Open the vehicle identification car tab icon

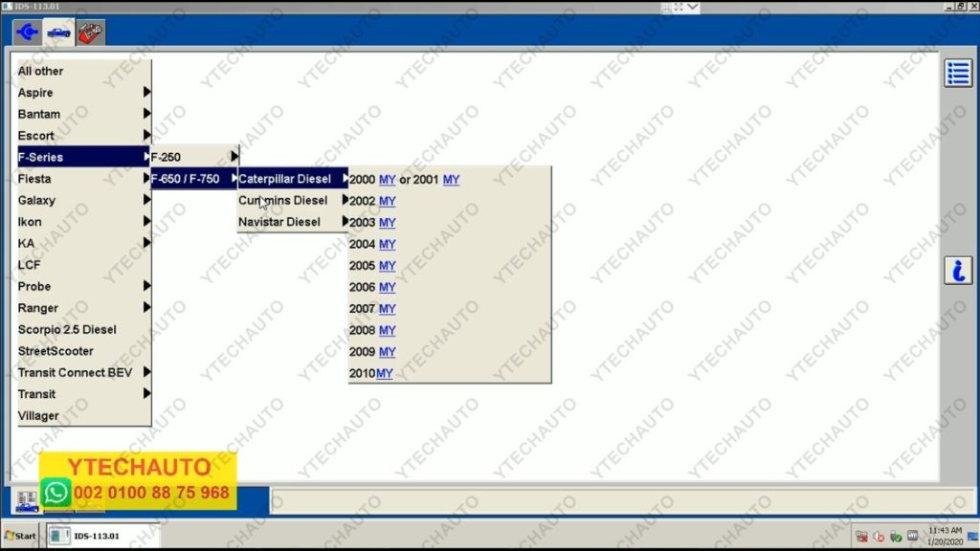coord(58,32)
